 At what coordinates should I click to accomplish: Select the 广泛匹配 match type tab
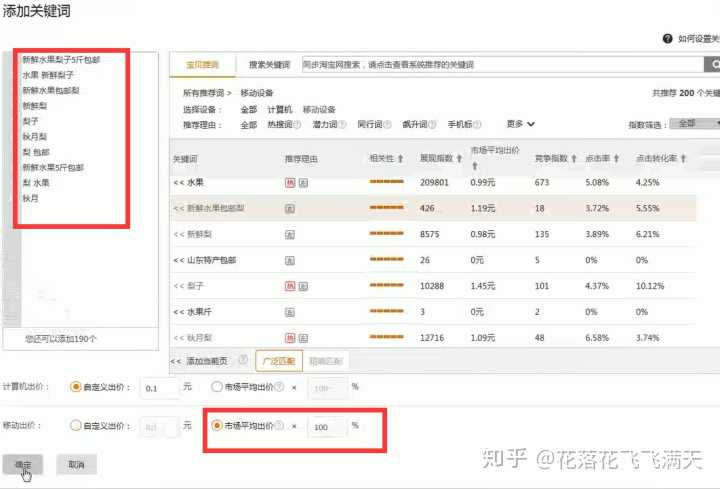pyautogui.click(x=278, y=361)
